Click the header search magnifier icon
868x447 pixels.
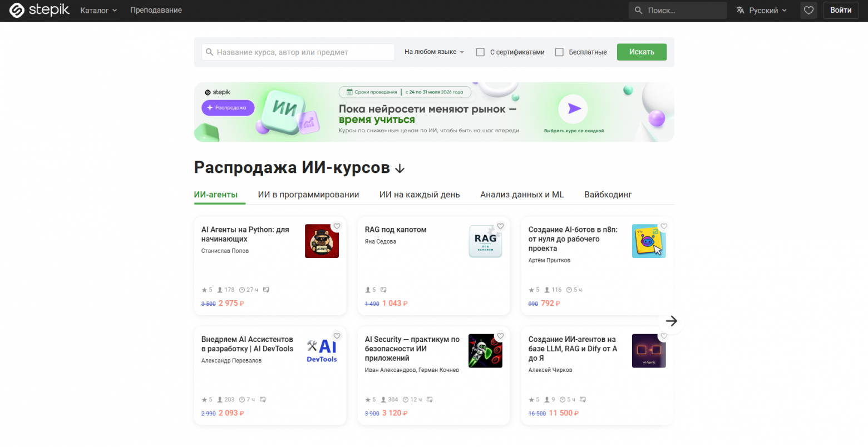[x=639, y=10]
